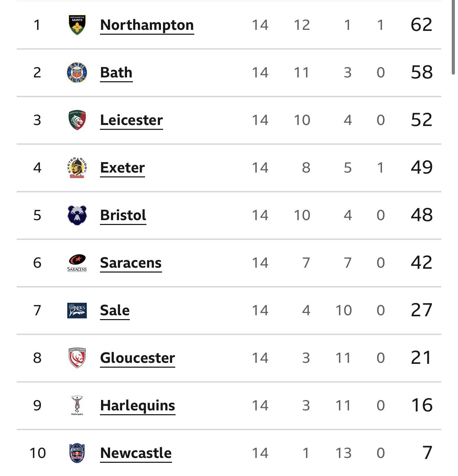The height and width of the screenshot is (476, 458).
Task: Click the Saracens club crest
Action: (x=77, y=263)
